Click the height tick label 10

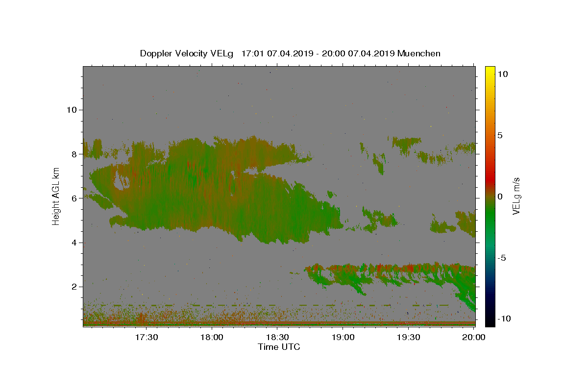(71, 110)
